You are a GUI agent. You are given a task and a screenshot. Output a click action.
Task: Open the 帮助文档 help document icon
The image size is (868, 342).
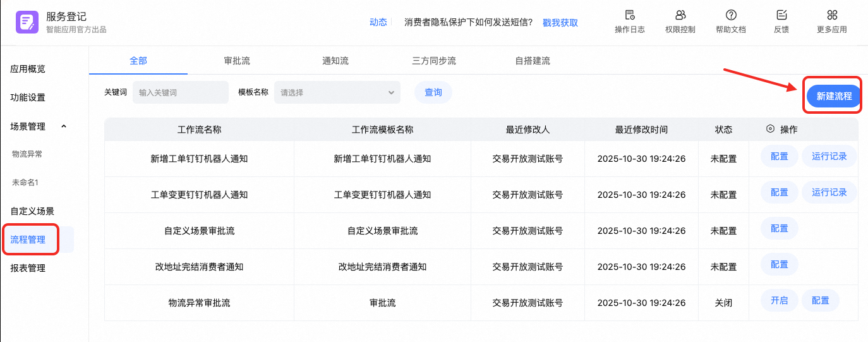tap(731, 15)
